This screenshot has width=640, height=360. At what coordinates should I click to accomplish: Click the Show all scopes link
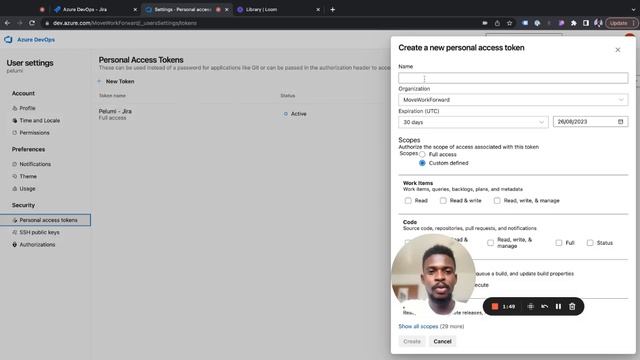(418, 327)
